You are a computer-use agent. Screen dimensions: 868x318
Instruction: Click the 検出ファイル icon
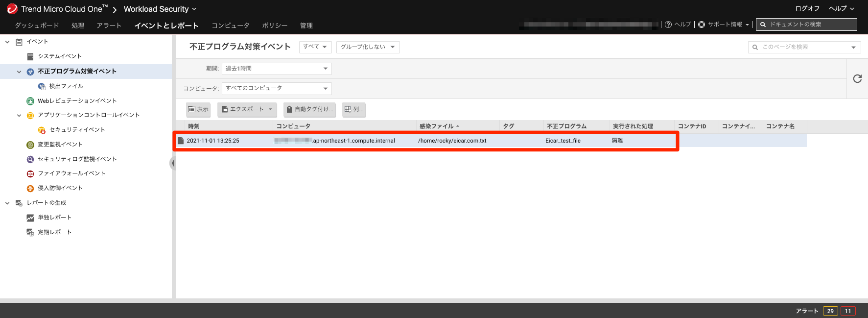coord(42,86)
